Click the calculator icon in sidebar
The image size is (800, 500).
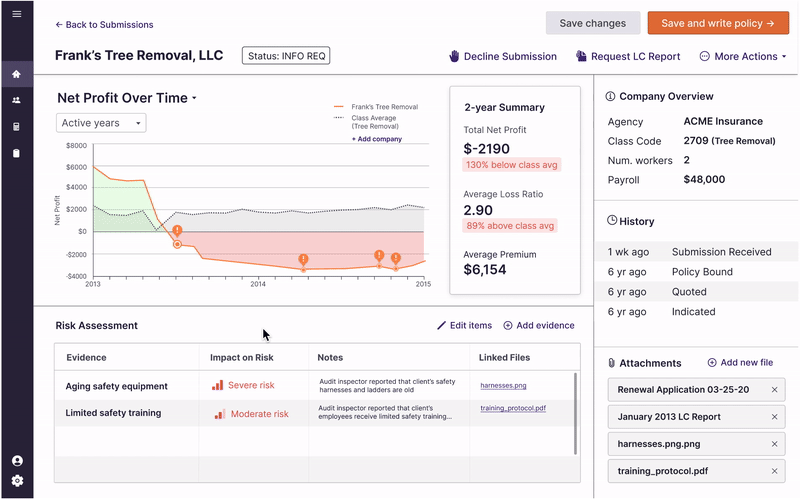[x=16, y=127]
